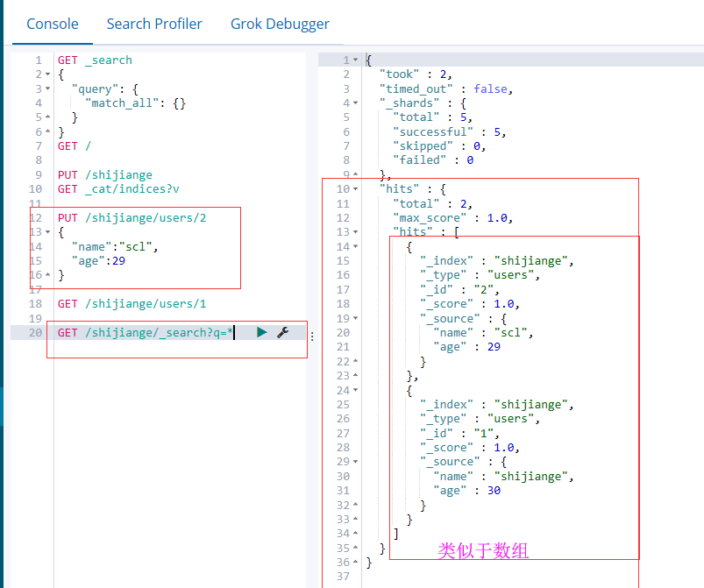This screenshot has height=588, width=704.
Task: Switch to the Console tab
Action: 53,24
